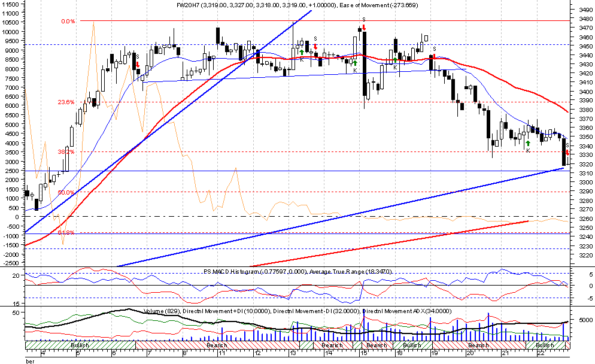Click the 61.8% Fibonacci retracement label
This screenshot has height=364, width=595.
point(66,232)
